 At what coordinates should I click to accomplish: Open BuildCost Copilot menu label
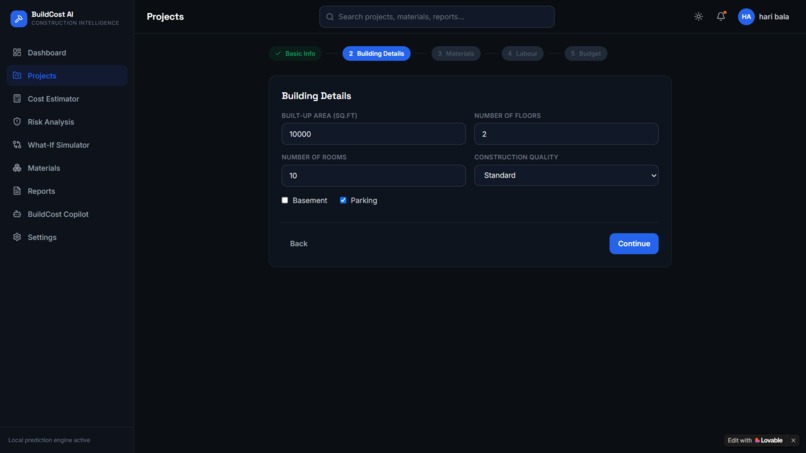58,214
